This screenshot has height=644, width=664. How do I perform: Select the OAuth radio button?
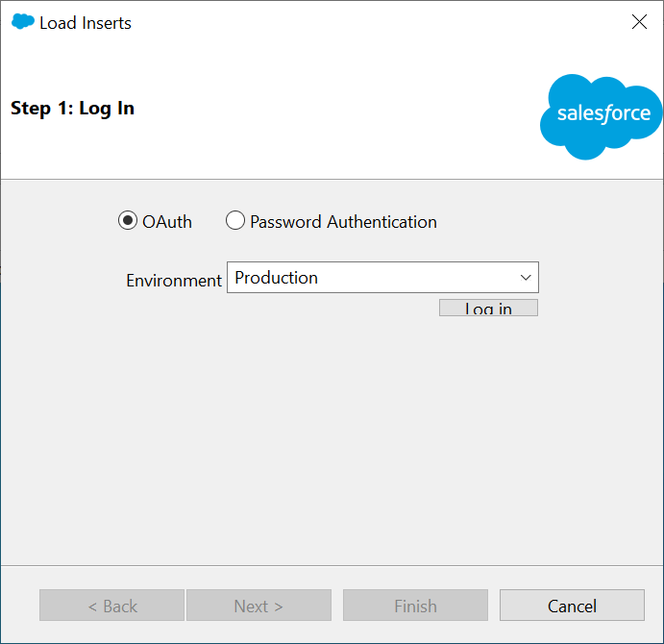128,222
